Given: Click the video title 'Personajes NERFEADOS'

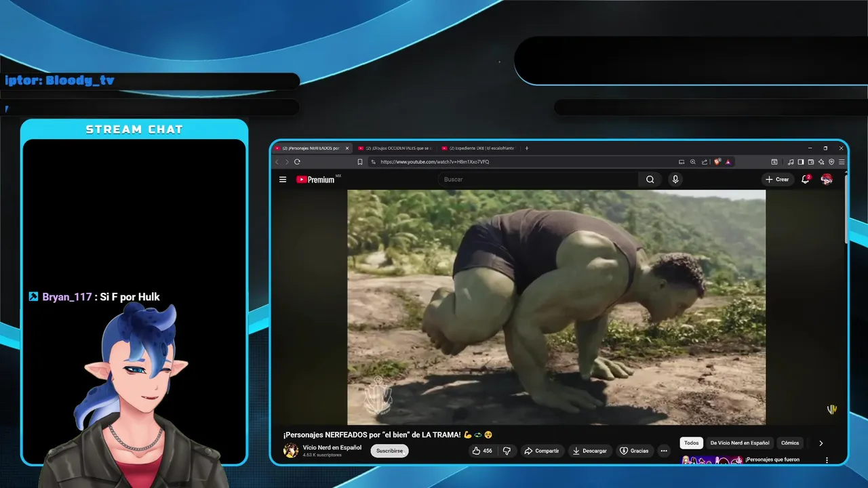Looking at the screenshot, I should pyautogui.click(x=387, y=434).
